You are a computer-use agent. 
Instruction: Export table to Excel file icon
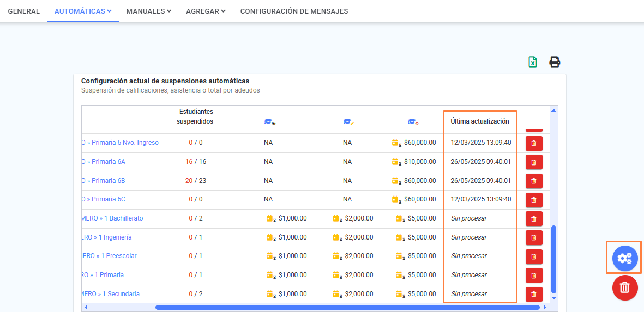(x=533, y=62)
